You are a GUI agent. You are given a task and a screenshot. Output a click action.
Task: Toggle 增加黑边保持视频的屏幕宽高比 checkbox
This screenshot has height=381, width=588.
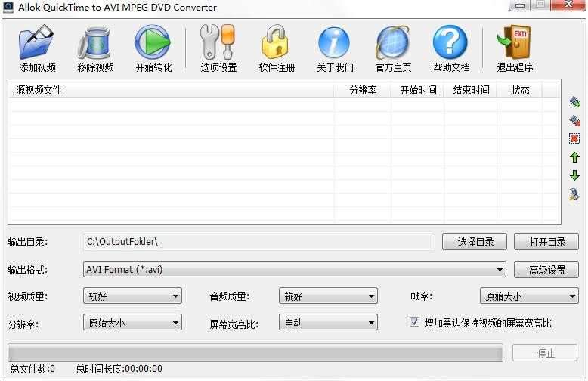click(x=414, y=322)
